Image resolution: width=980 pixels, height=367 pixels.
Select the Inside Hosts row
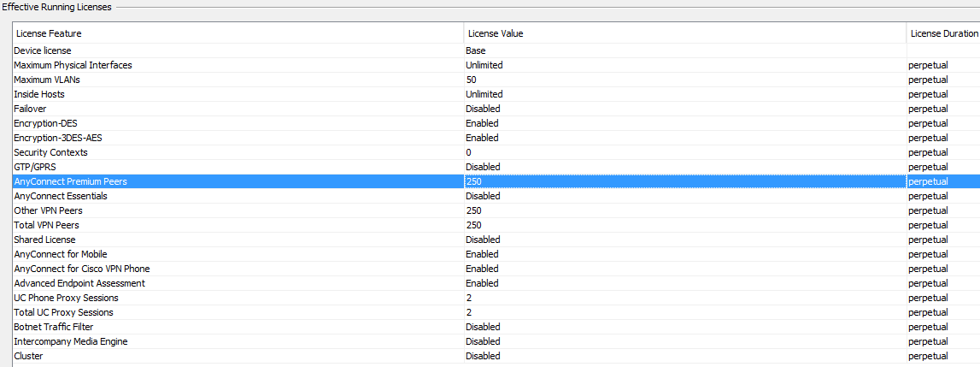point(496,94)
